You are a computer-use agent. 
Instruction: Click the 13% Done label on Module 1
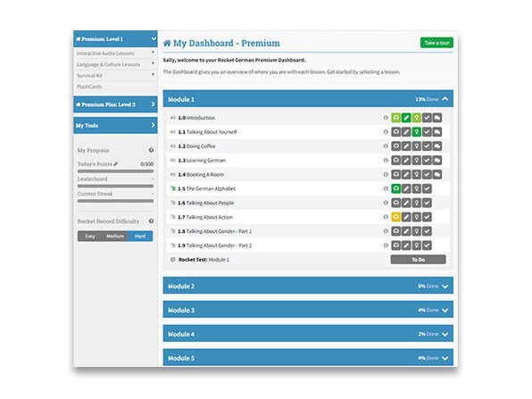[x=427, y=99]
